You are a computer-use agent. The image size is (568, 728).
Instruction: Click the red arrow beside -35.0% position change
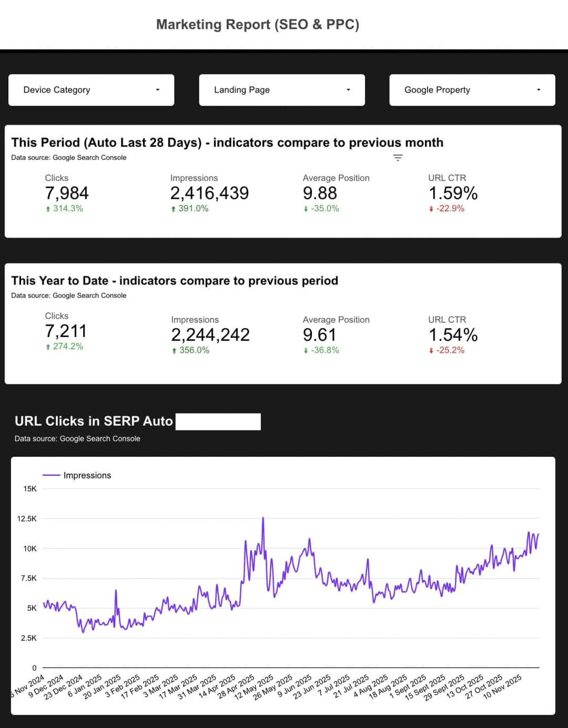[x=306, y=208]
